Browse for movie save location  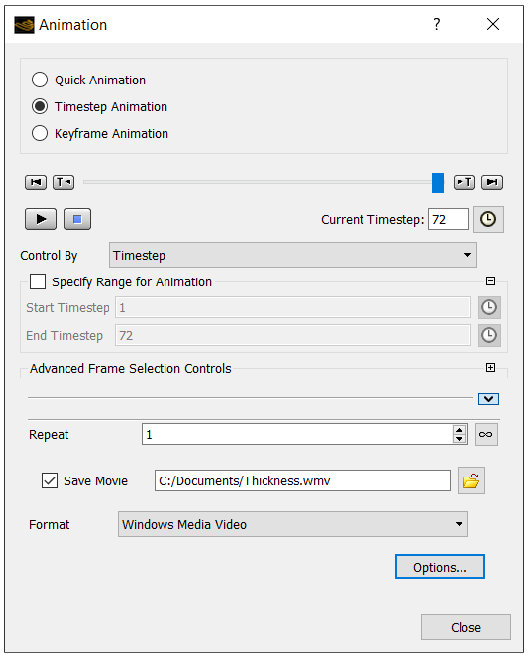click(x=471, y=481)
